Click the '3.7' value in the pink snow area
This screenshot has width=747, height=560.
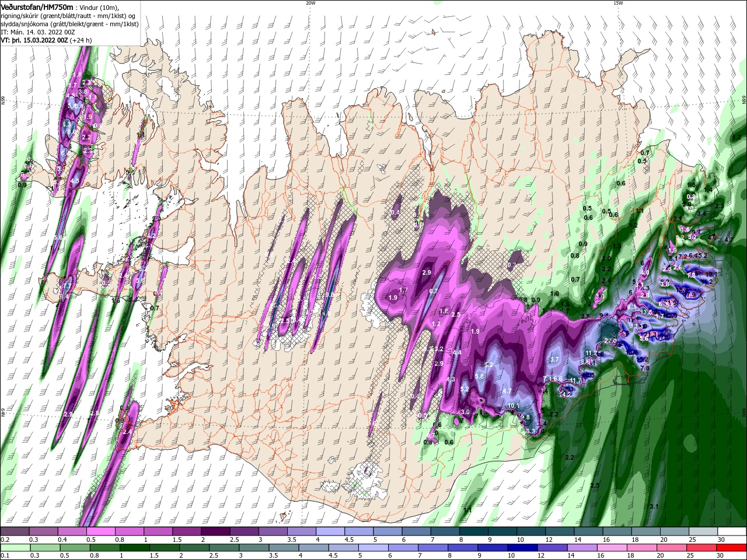coord(554,359)
